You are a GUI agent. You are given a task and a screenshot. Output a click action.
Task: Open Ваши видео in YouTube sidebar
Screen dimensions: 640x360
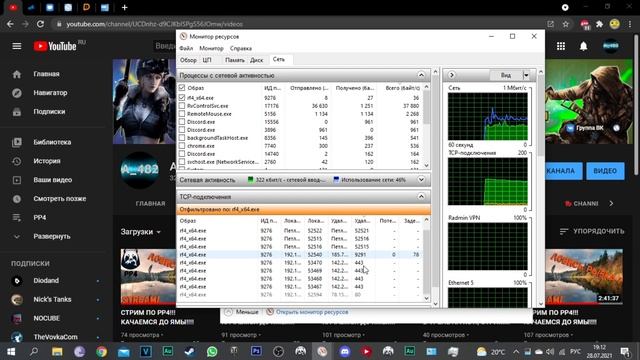click(53, 180)
